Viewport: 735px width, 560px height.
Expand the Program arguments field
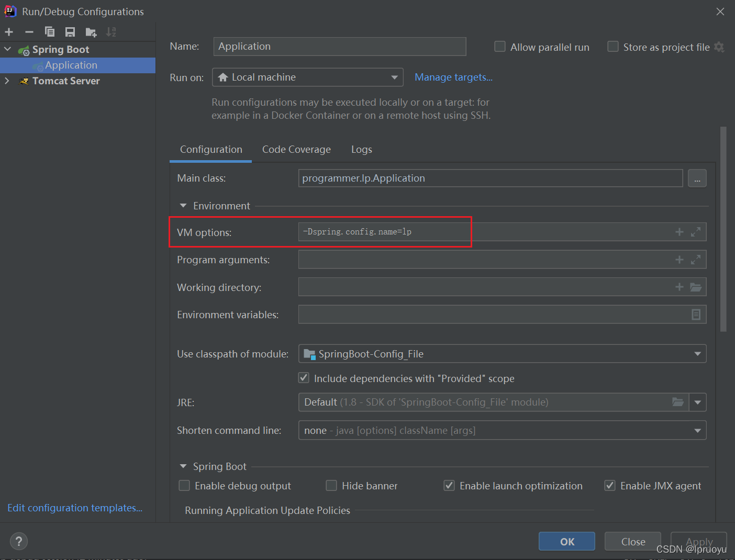click(x=696, y=260)
